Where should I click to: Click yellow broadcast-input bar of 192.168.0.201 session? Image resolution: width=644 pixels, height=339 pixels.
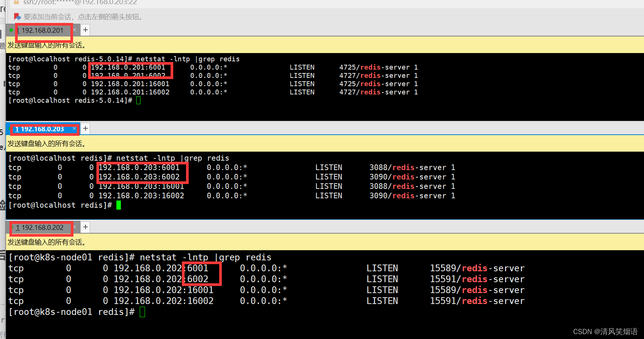[325, 45]
